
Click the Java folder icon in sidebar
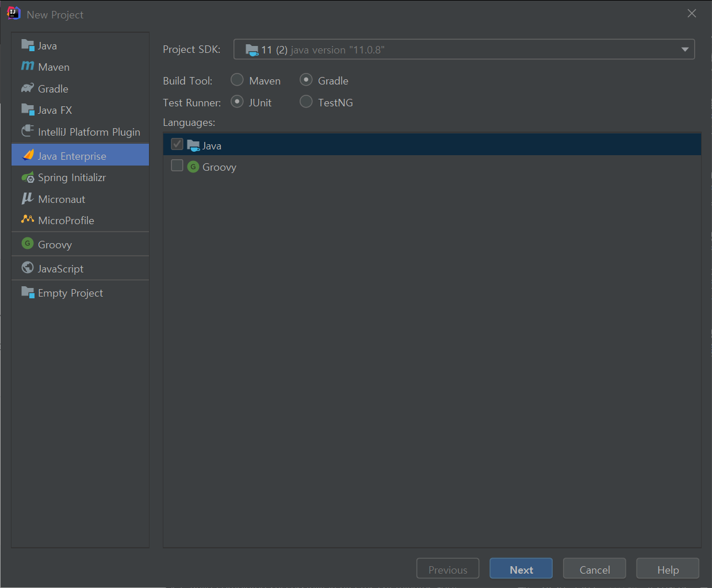point(28,45)
